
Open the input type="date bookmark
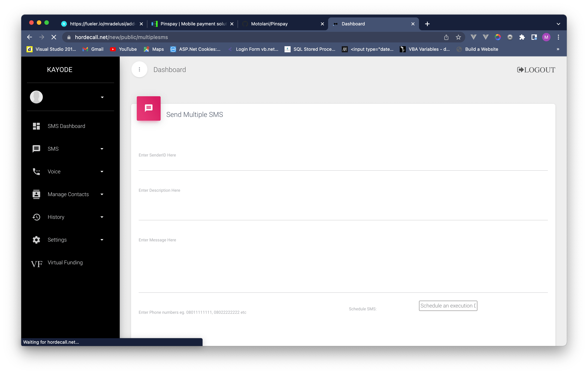tap(368, 49)
